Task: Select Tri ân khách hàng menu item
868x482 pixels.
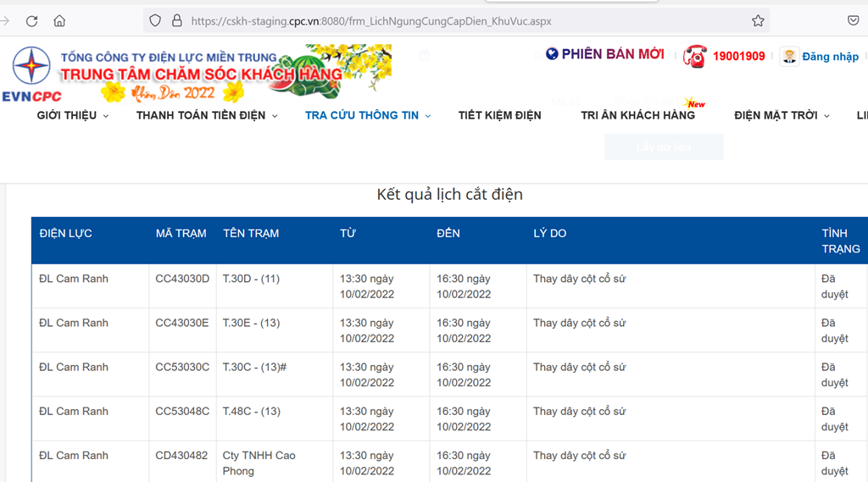Action: click(637, 115)
